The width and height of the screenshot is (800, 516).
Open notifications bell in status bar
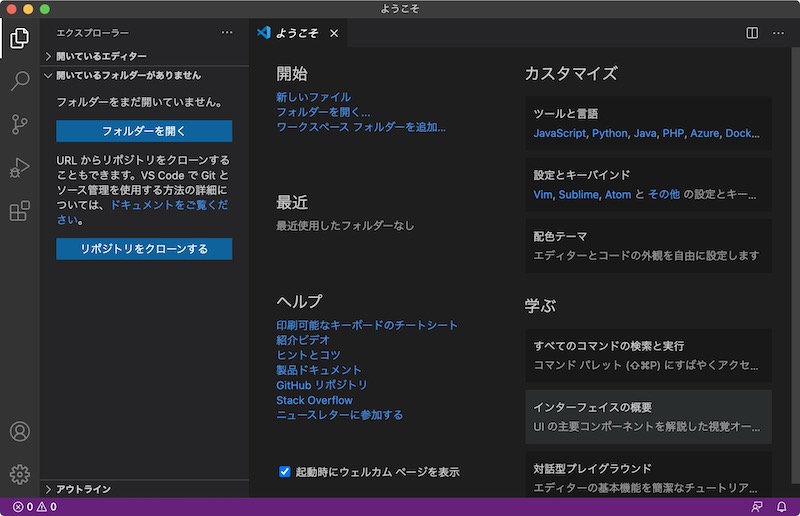(x=782, y=507)
